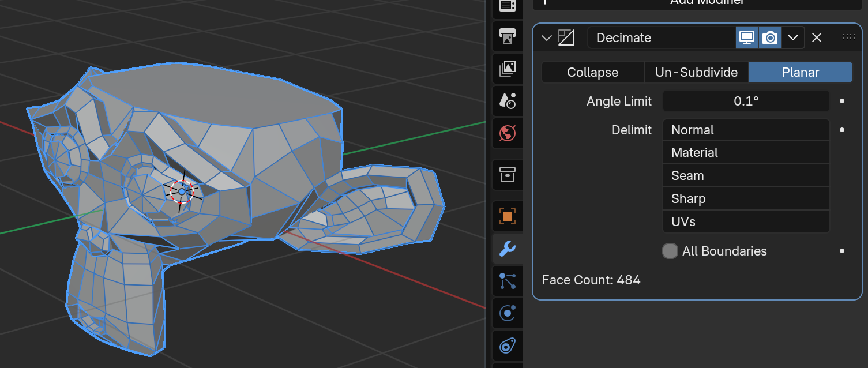The width and height of the screenshot is (868, 368).
Task: Click the 3D cursor in the viewport
Action: coord(182,191)
